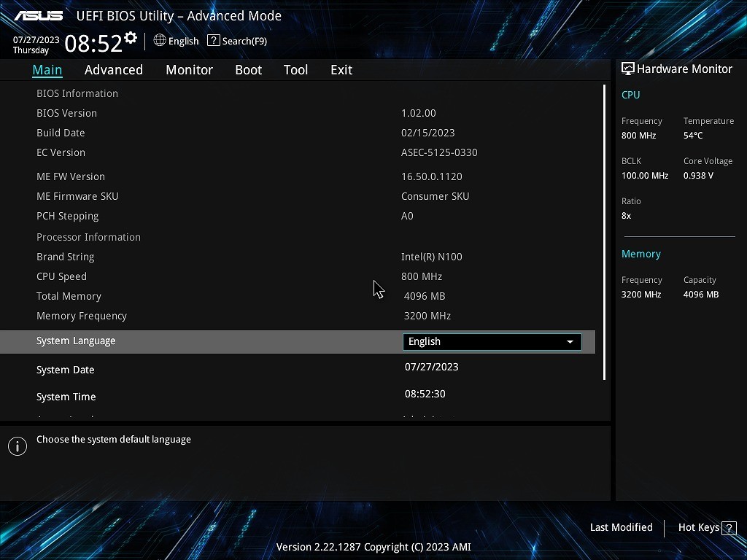The width and height of the screenshot is (747, 560).
Task: Switch to the Main tab
Action: click(x=47, y=69)
